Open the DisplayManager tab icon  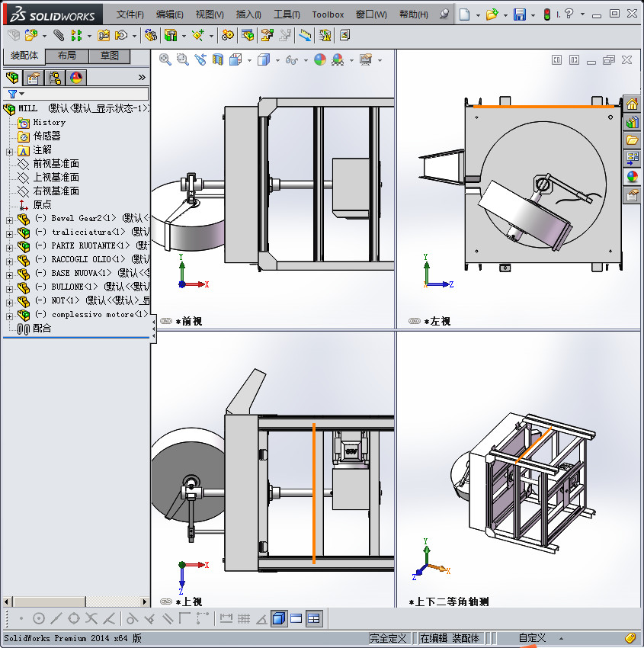click(76, 77)
